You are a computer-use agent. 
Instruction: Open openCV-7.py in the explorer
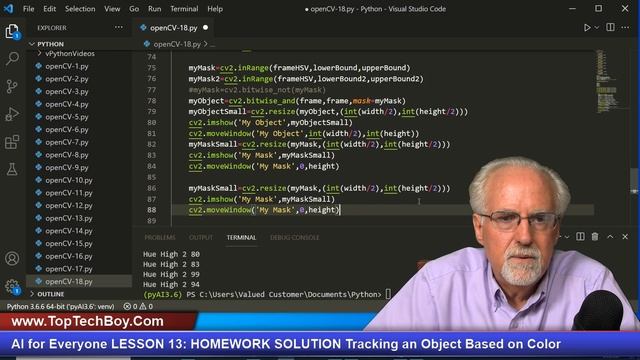67,142
